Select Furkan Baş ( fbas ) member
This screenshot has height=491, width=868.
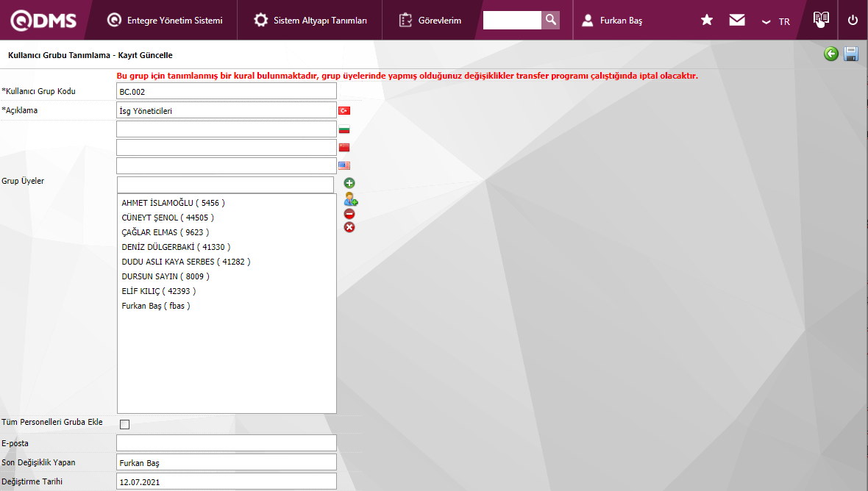tap(156, 306)
